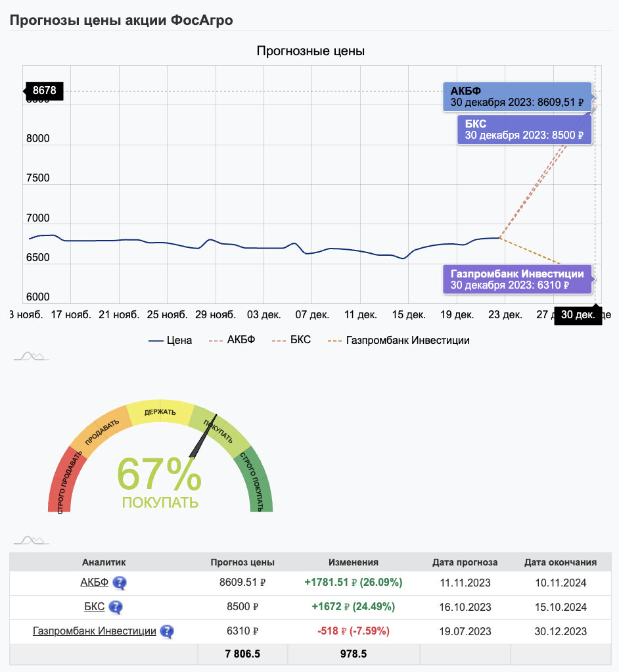This screenshot has width=619, height=672.
Task: Click forecast date 16.10.2023
Action: pos(465,608)
